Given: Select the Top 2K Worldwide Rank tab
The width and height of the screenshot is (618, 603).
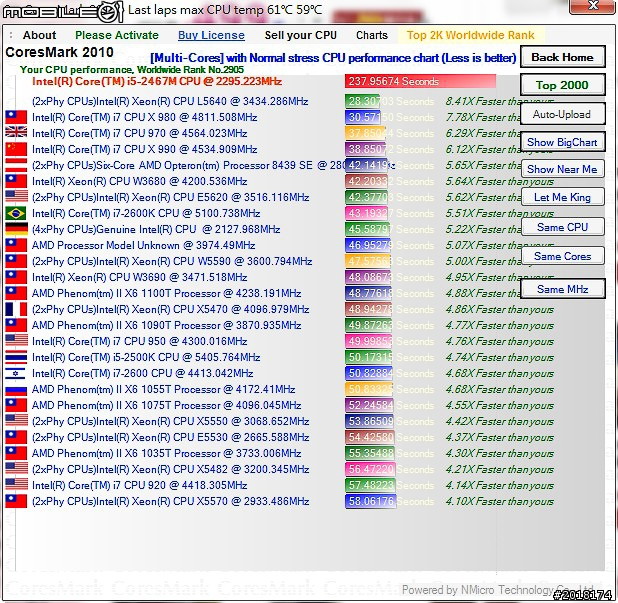Looking at the screenshot, I should pyautogui.click(x=470, y=35).
